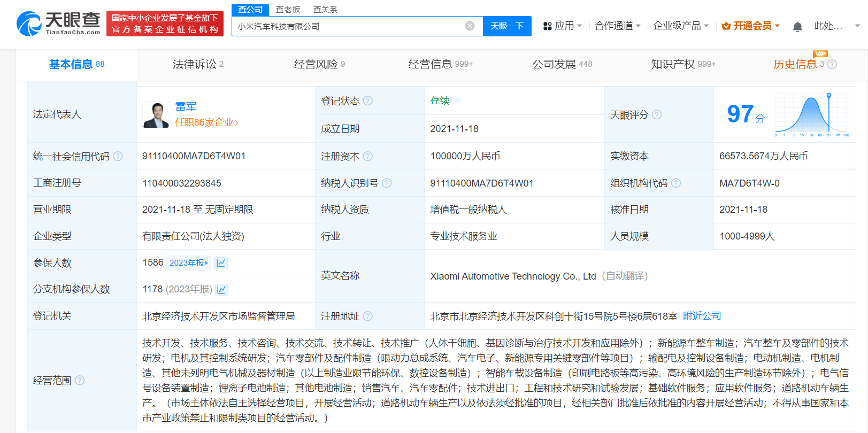This screenshot has height=433, width=868.
Task: Select the 历史信息 VIP tab
Action: pyautogui.click(x=798, y=64)
